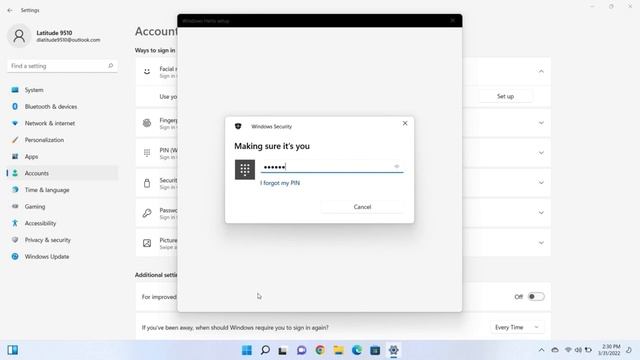This screenshot has height=360, width=640.
Task: Open Gaming settings
Action: point(62,207)
